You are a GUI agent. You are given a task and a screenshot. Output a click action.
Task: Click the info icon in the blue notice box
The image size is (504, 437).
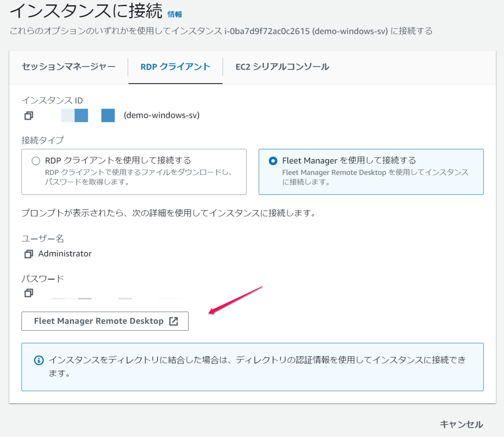39,360
